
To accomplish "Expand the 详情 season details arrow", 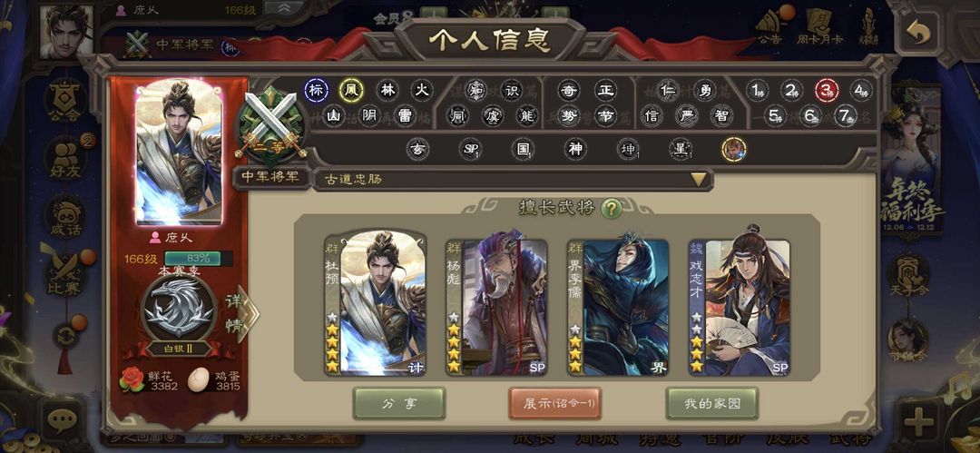I will [242, 314].
